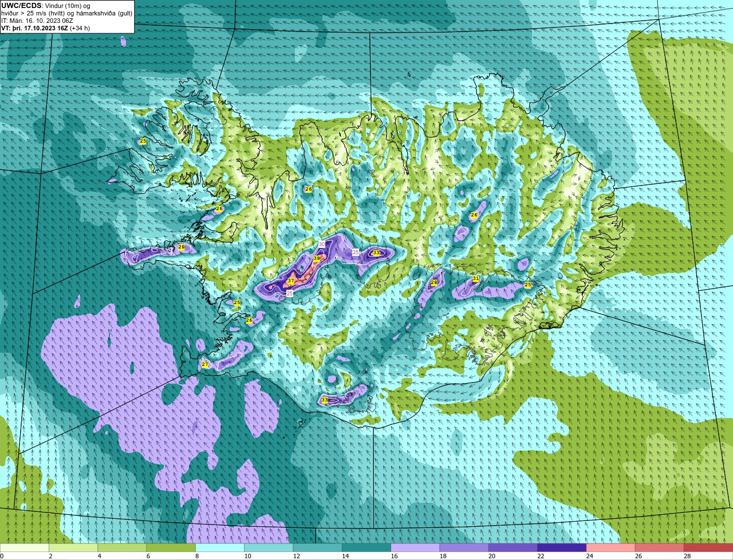Click the 'VT: þri. 17.10.2023 16Z' text
Viewport: 733px width, 560px height.
point(34,28)
